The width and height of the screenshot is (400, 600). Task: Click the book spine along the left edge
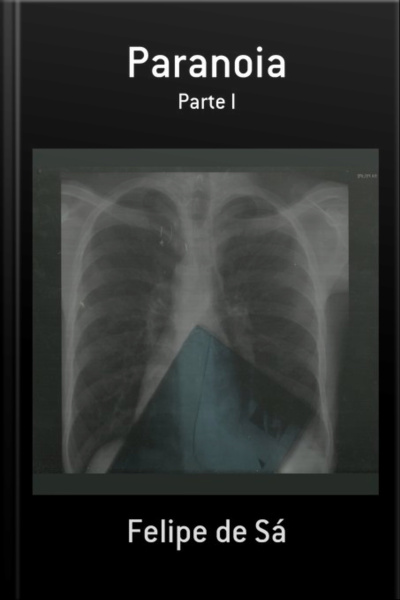10,300
